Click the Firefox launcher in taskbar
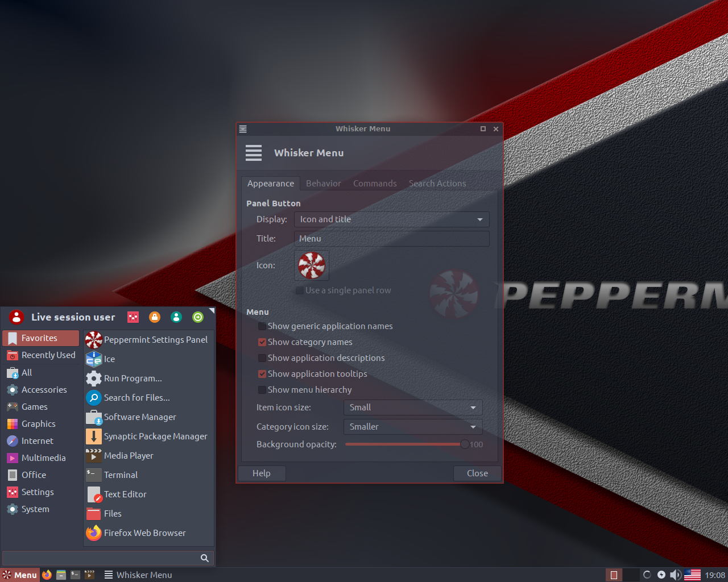 point(47,575)
